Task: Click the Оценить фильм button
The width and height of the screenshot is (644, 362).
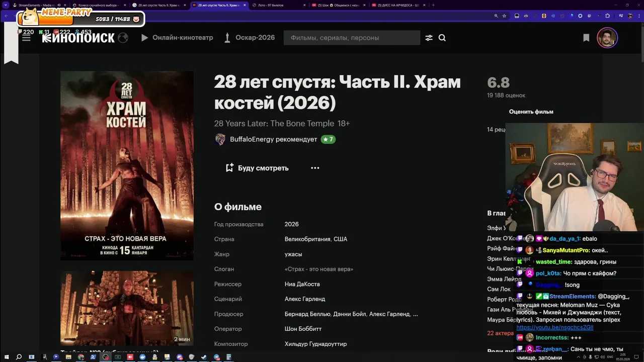Action: pyautogui.click(x=531, y=112)
